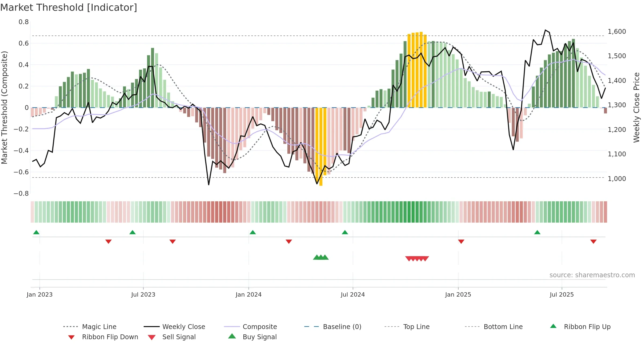Screen dimensions: 644x362
Task: Click the red Ribbon Flip Down legend triangle
Action: [x=71, y=337]
